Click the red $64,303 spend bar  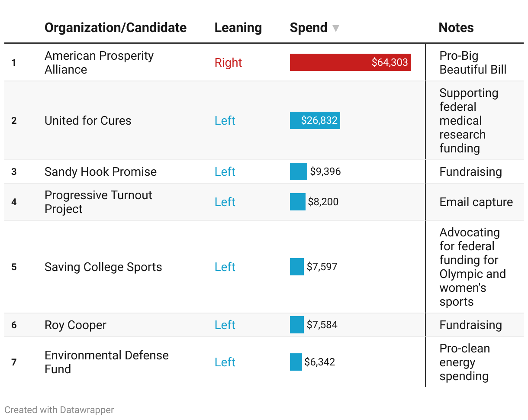351,62
